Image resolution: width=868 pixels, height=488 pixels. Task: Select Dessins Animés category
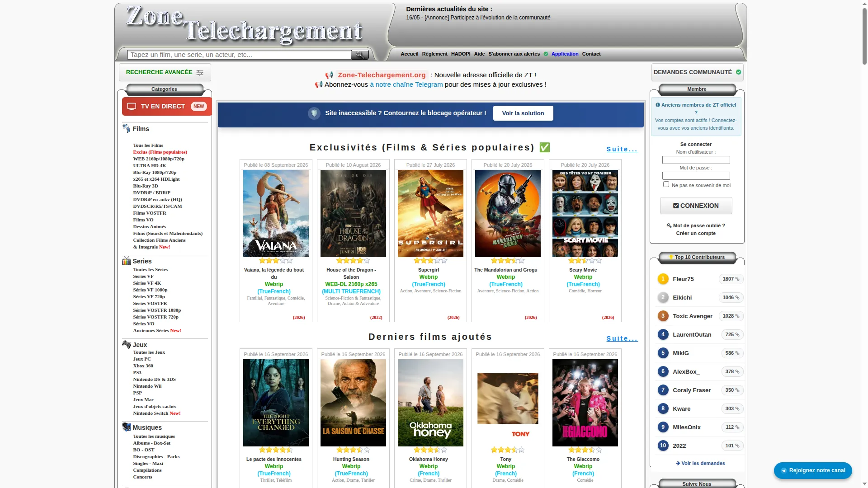[149, 227]
